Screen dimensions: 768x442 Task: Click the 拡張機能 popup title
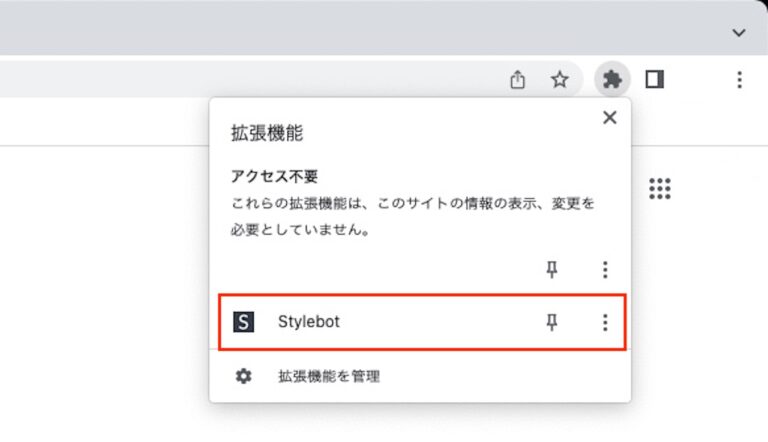[267, 132]
